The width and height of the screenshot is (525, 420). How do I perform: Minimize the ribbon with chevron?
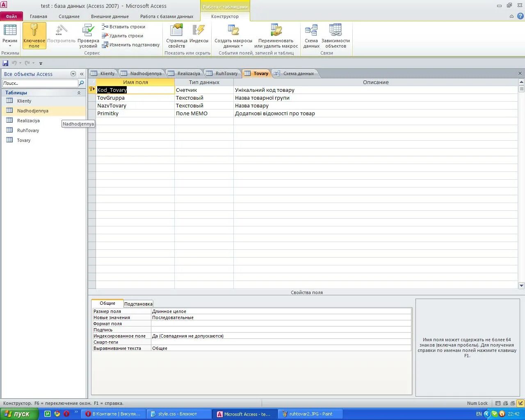tap(511, 16)
